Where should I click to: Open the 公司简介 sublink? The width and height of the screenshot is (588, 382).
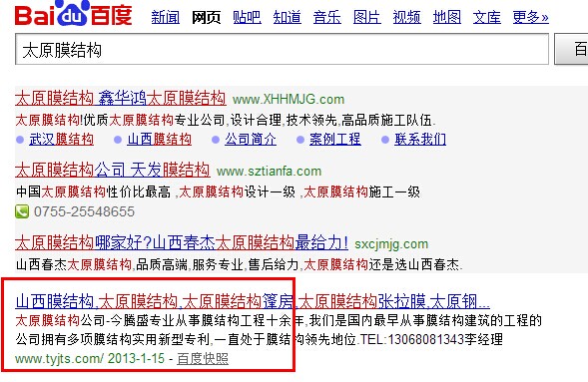click(x=251, y=140)
